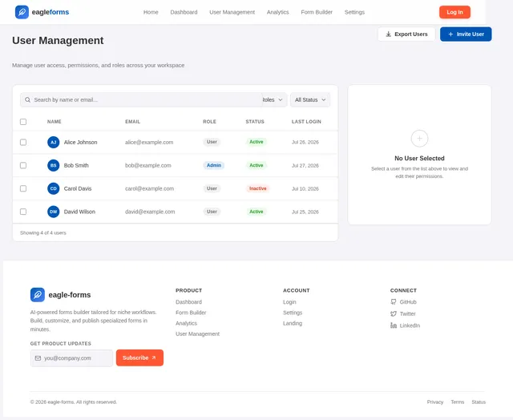Screen dimensions: 513x420
Task: Open Dashboard from top navigation
Action: pyautogui.click(x=184, y=12)
